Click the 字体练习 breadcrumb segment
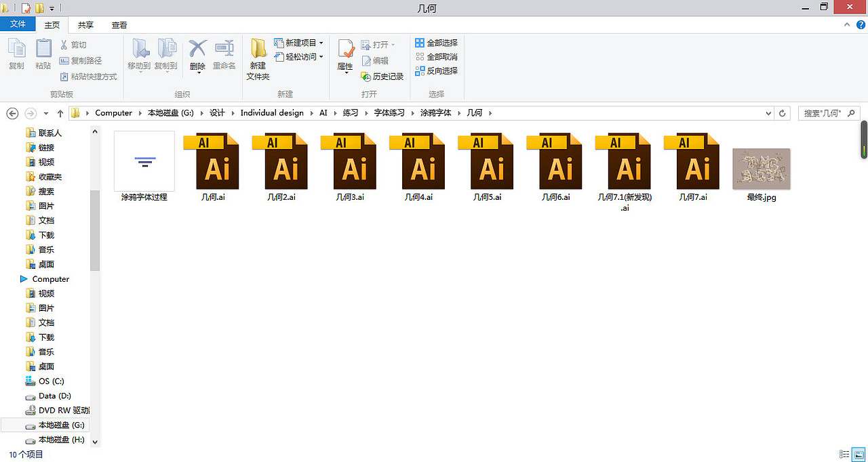Screen dimensions: 868x462 tap(389, 113)
